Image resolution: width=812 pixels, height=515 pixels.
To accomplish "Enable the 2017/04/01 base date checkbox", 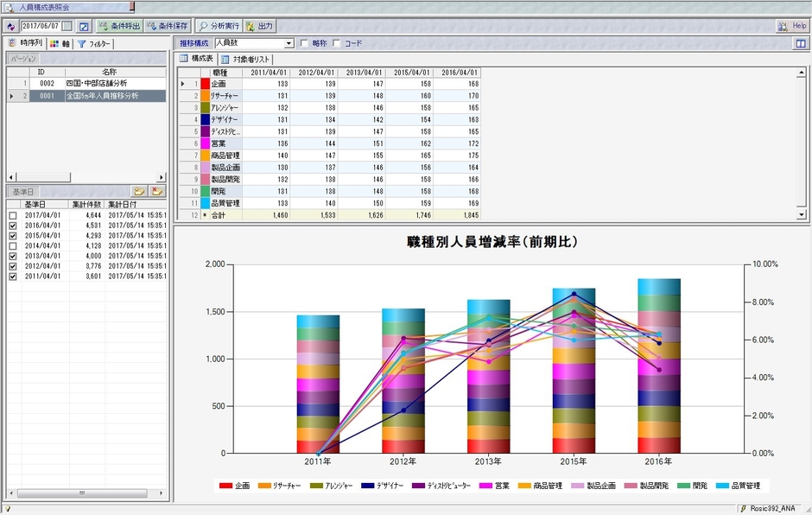I will [x=13, y=214].
